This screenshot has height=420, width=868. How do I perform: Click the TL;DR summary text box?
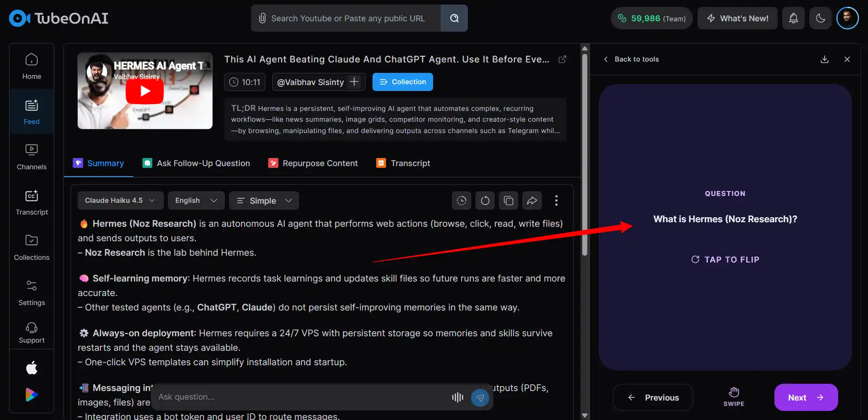coord(396,119)
